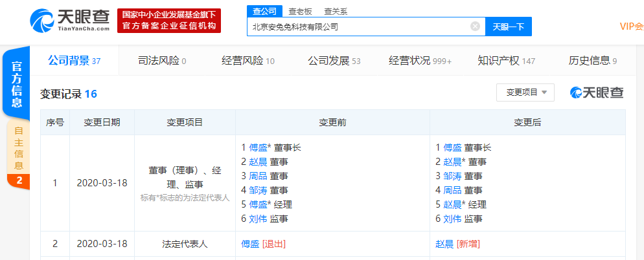Select the 历史信息 tab
644x260 pixels.
pyautogui.click(x=593, y=61)
